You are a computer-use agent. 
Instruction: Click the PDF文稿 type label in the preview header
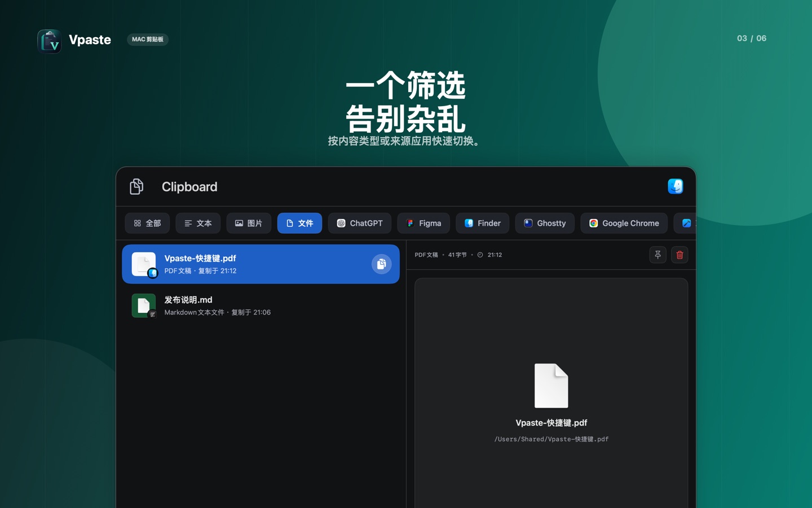pyautogui.click(x=426, y=255)
